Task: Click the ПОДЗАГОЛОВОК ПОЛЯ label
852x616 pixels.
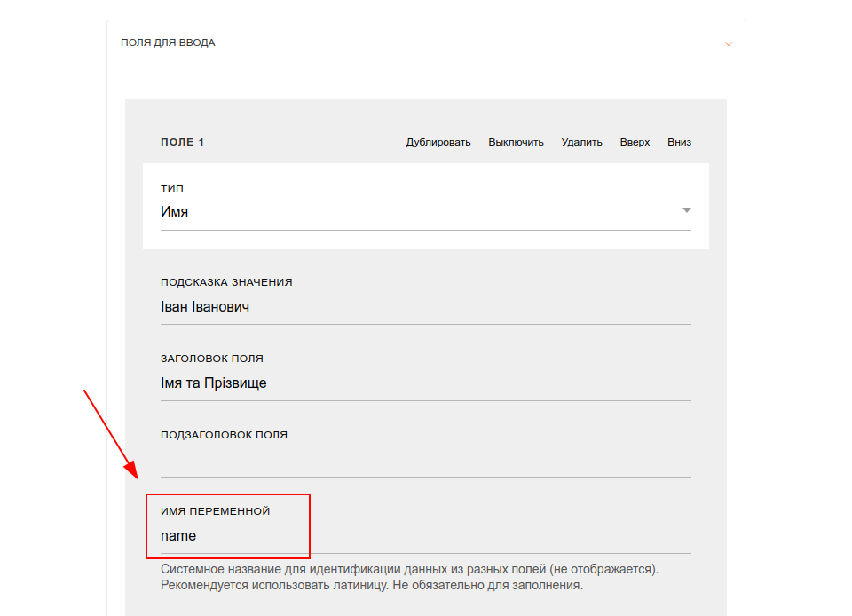Action: click(x=224, y=435)
